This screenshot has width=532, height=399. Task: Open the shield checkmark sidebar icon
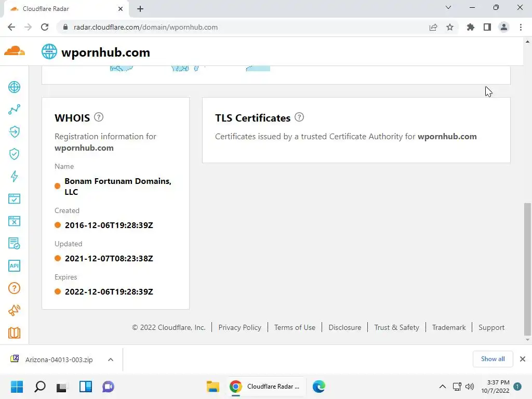click(14, 154)
